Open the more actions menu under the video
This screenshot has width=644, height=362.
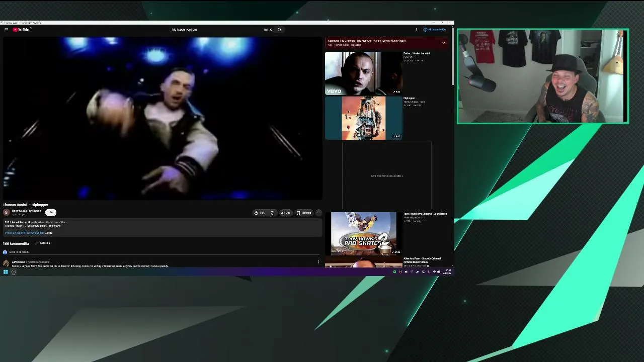coord(318,213)
